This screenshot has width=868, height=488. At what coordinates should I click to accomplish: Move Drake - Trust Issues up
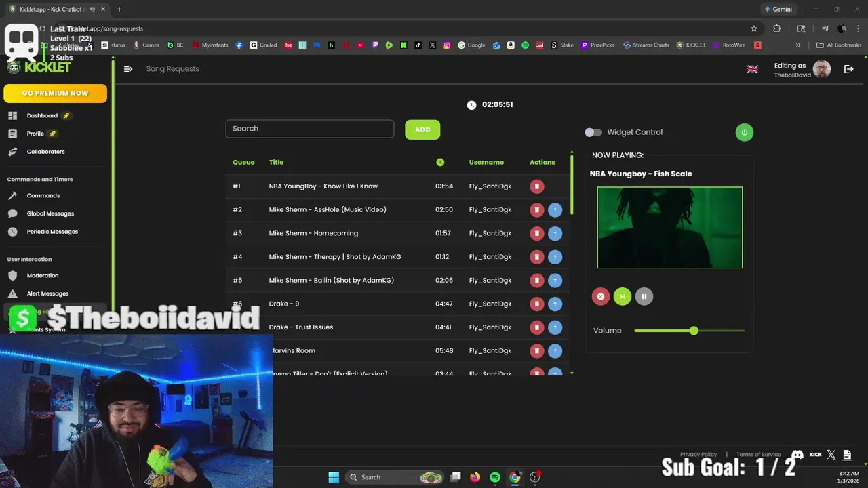[555, 327]
